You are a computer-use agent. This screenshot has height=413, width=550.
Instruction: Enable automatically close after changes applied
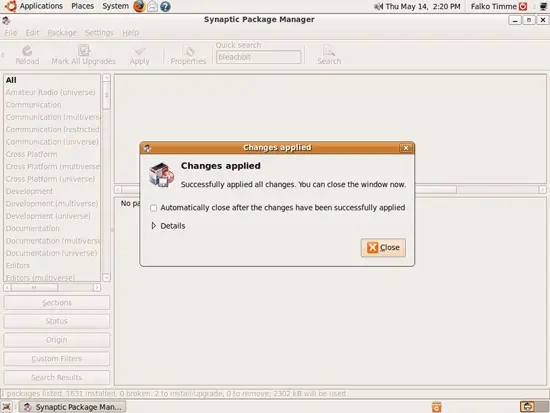153,208
